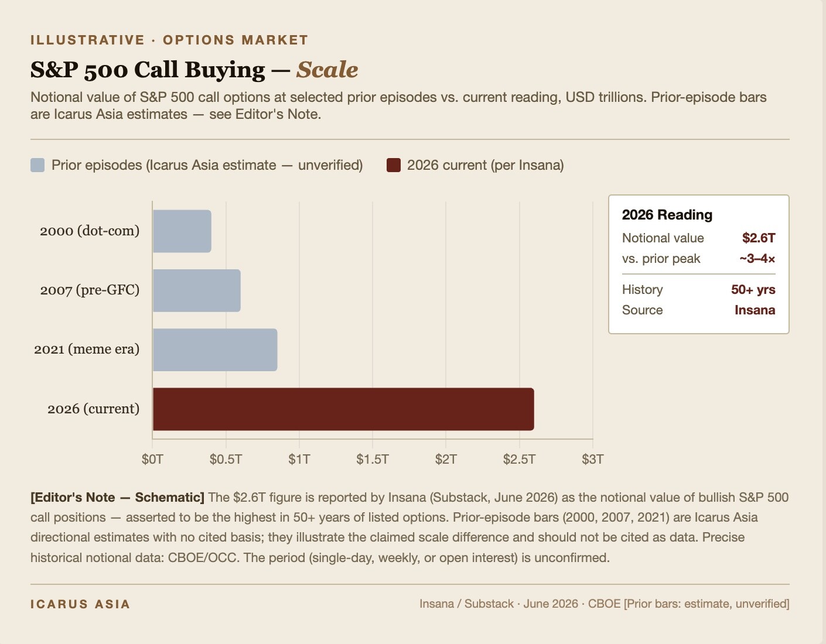Select the dark red 2026 (current) bar
This screenshot has height=644, width=826.
[x=343, y=409]
